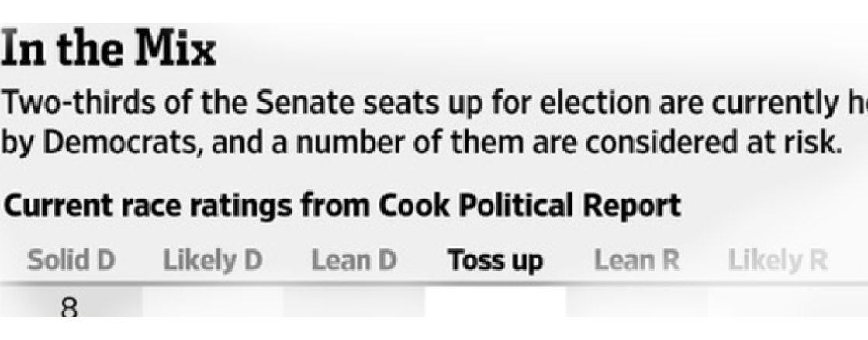868x340 pixels.
Task: Click the faded Likely R header
Action: tap(778, 260)
